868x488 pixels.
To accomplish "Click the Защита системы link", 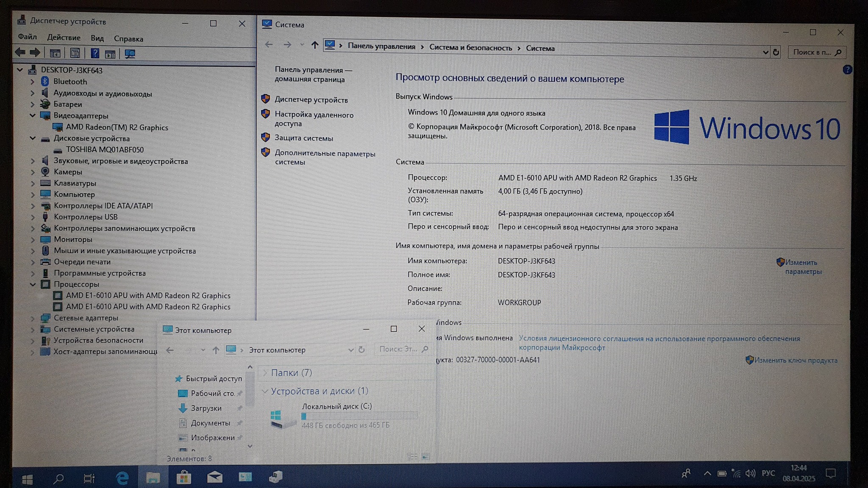I will [303, 138].
